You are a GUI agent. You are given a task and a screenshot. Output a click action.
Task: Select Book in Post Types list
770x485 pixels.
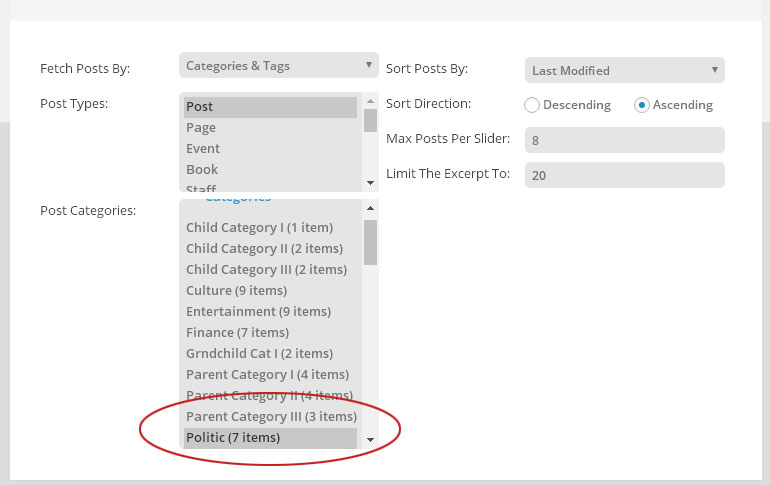(x=270, y=170)
